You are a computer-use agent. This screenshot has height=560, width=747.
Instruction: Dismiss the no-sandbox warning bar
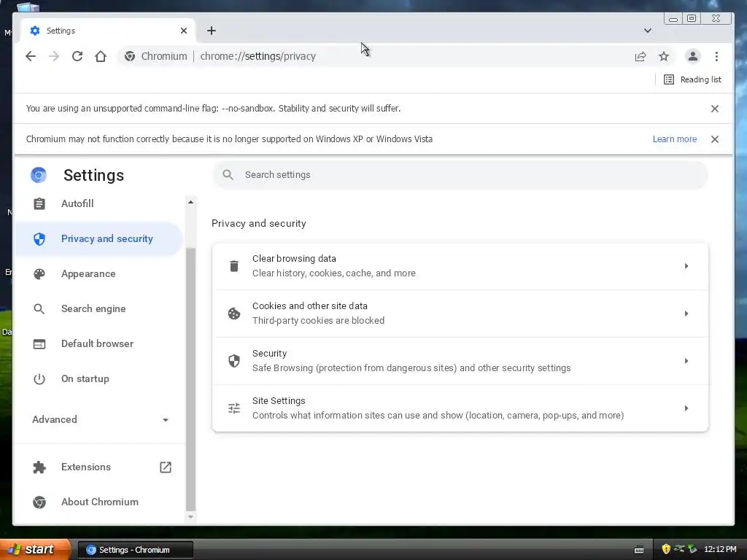[x=715, y=109]
